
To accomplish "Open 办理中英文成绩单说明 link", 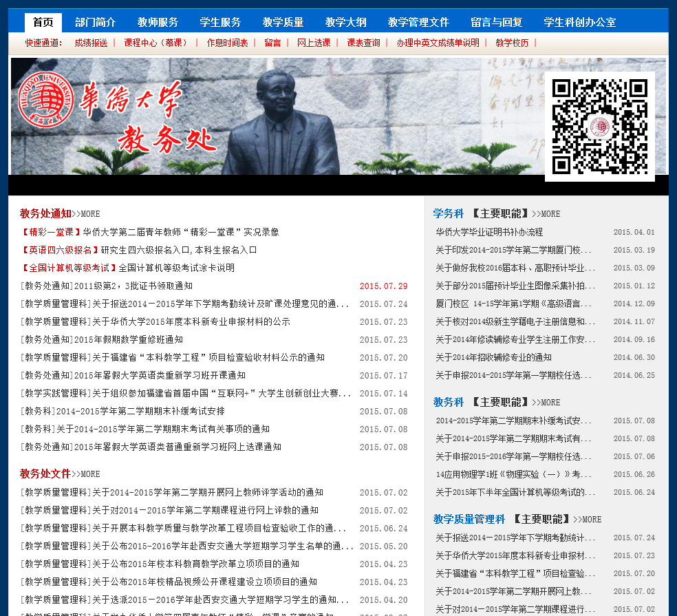I will (438, 43).
